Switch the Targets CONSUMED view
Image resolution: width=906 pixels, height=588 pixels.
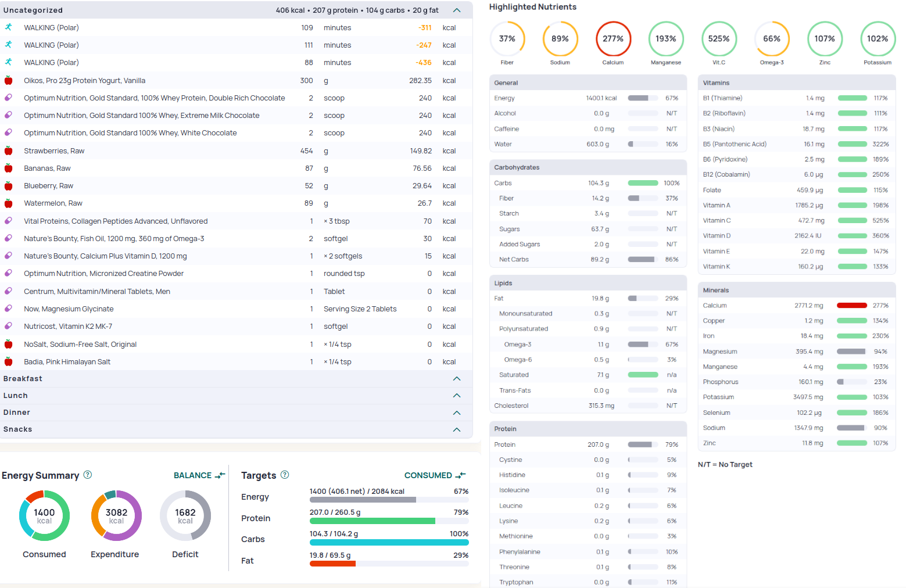pyautogui.click(x=435, y=475)
